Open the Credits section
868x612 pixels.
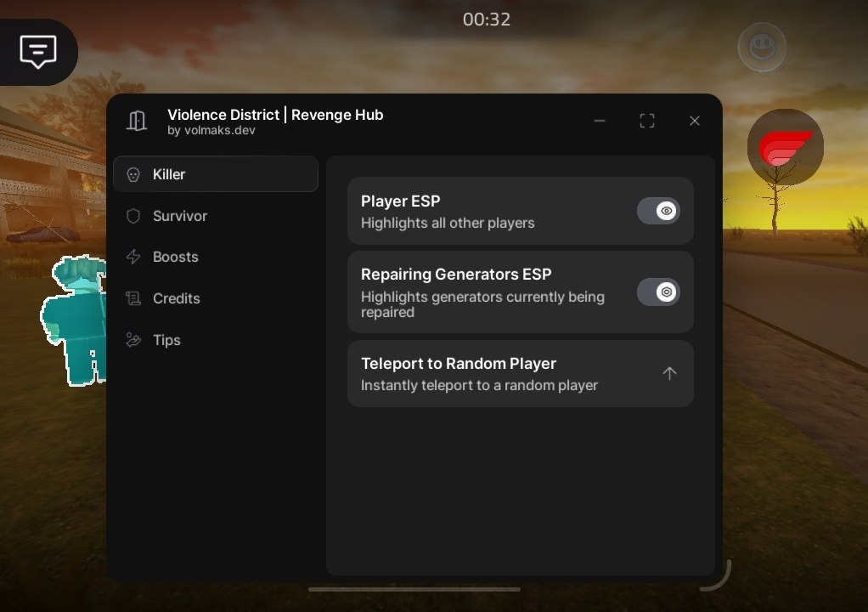(x=176, y=298)
